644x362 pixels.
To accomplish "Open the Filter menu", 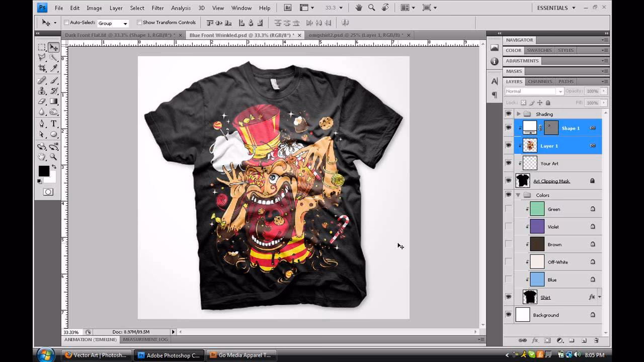I will pos(158,8).
